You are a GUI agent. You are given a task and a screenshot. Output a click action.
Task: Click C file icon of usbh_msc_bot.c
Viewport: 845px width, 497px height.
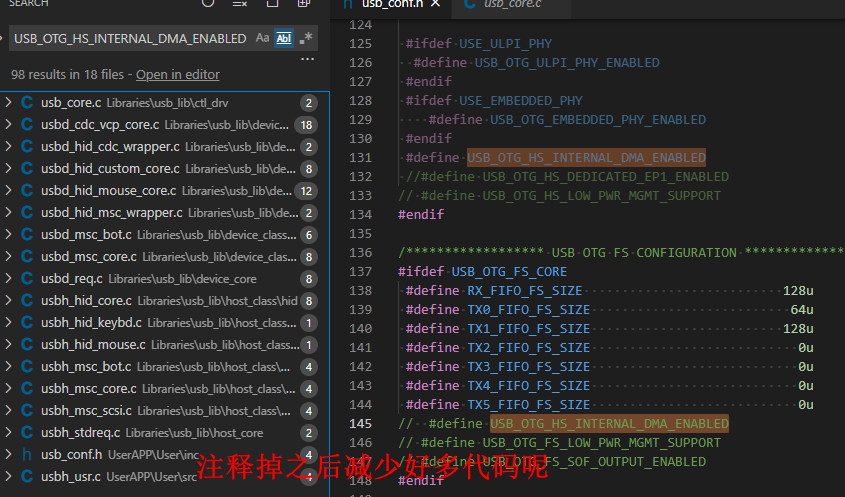(x=27, y=367)
